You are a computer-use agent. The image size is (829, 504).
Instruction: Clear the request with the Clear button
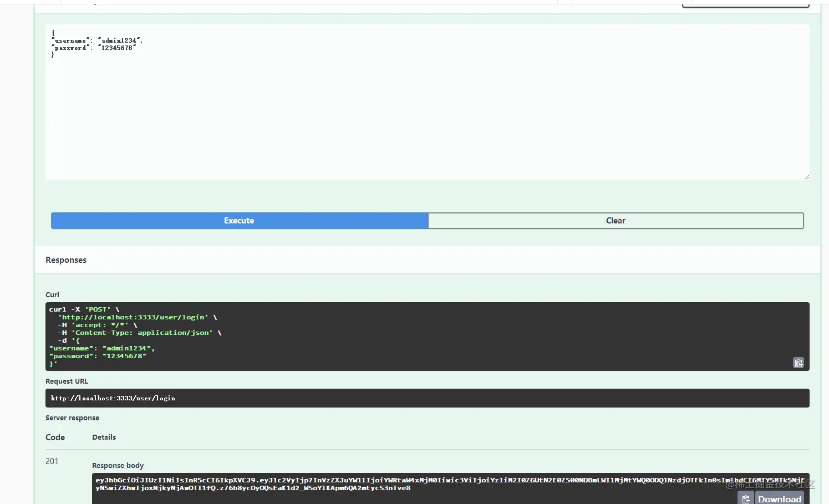pos(616,221)
